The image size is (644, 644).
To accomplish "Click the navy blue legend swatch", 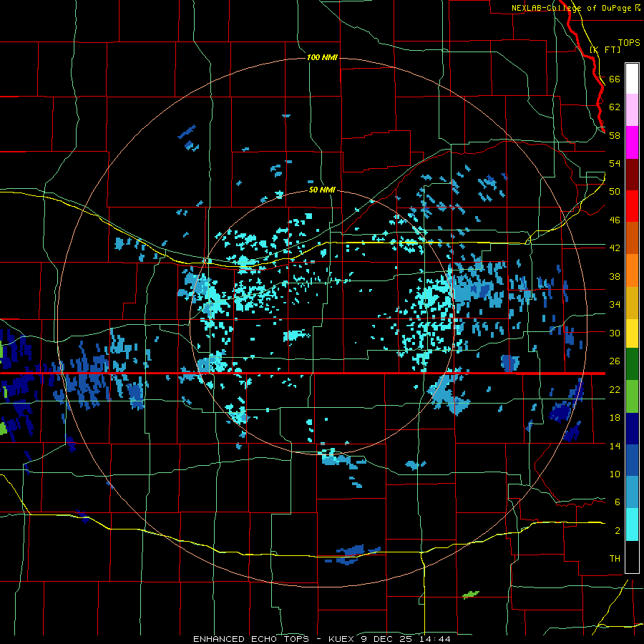I will (632, 429).
